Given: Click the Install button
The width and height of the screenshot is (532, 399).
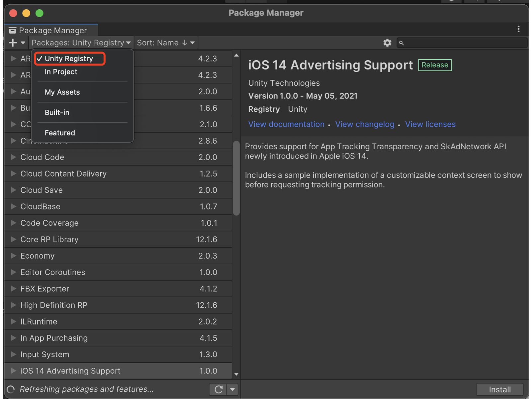Looking at the screenshot, I should (x=500, y=389).
